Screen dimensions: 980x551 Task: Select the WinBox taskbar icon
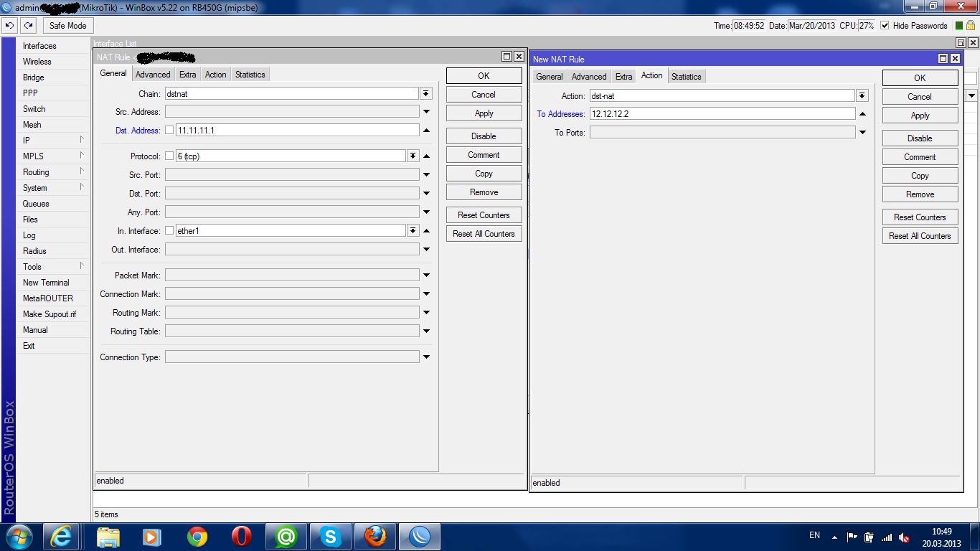(419, 537)
